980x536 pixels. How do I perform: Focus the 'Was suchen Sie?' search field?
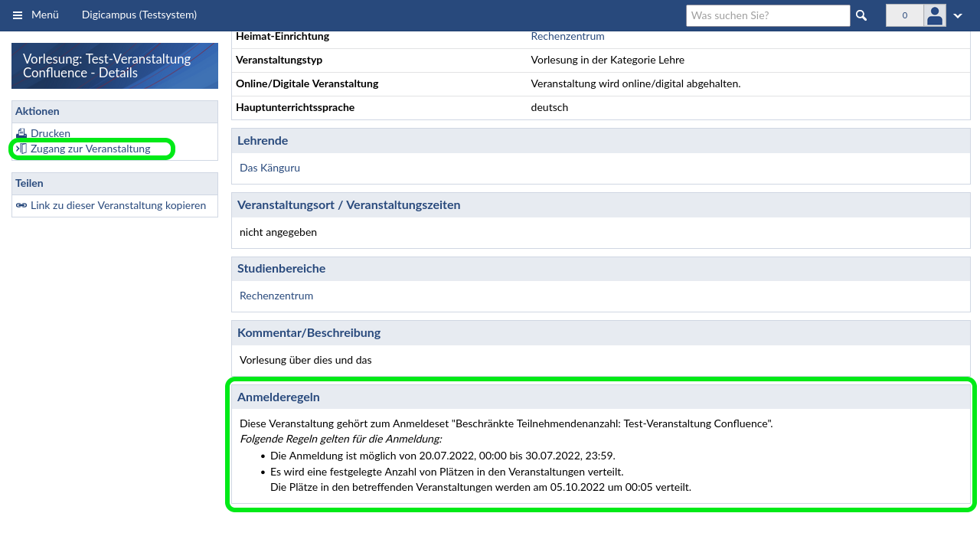click(767, 15)
